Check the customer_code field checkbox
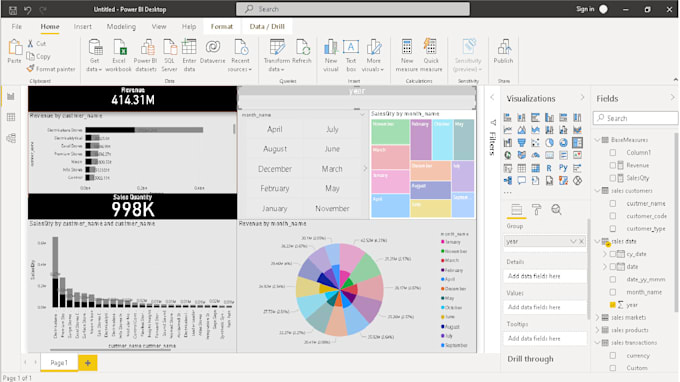The height and width of the screenshot is (382, 680). tap(613, 216)
